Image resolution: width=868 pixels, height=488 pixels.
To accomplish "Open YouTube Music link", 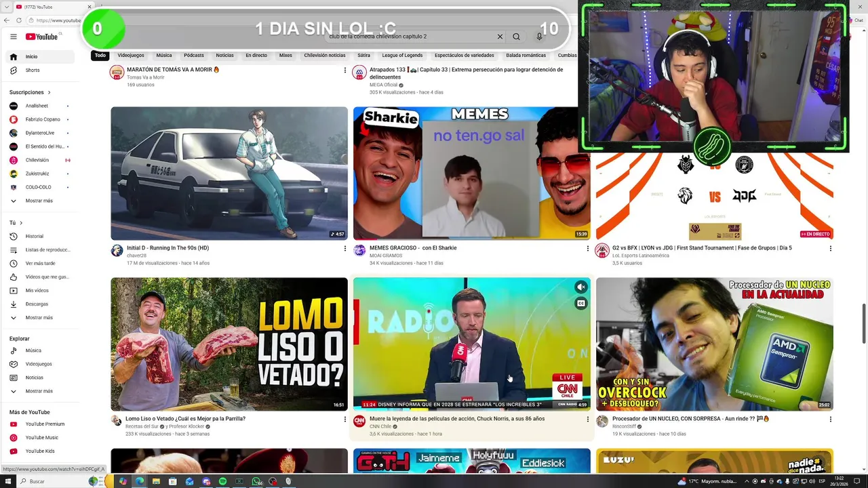I will pos(39,438).
